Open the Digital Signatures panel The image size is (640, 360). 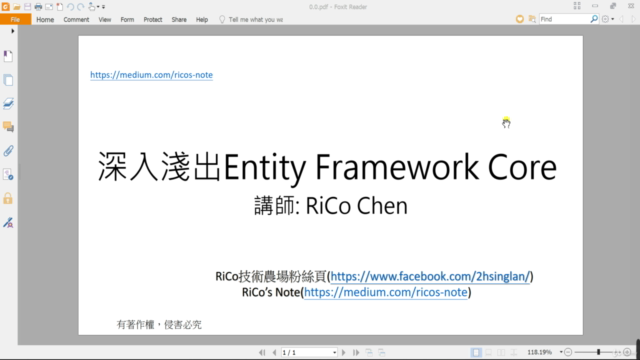pos(8,222)
